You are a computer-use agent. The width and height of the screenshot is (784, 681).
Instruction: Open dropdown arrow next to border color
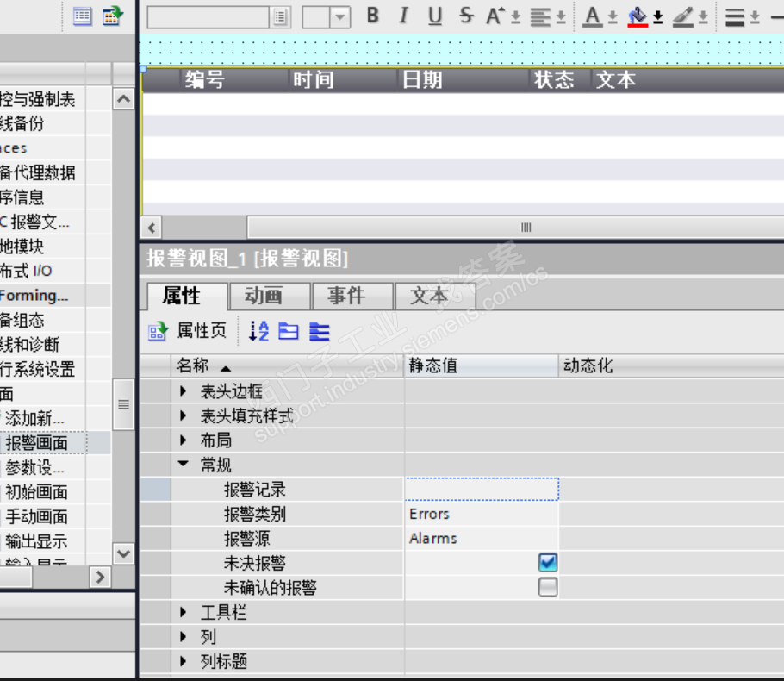point(703,18)
